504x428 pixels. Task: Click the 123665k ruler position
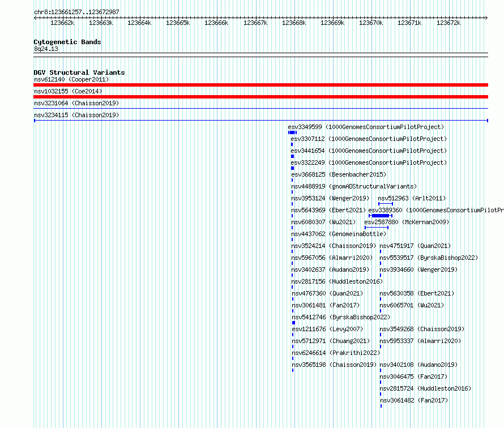point(178,23)
